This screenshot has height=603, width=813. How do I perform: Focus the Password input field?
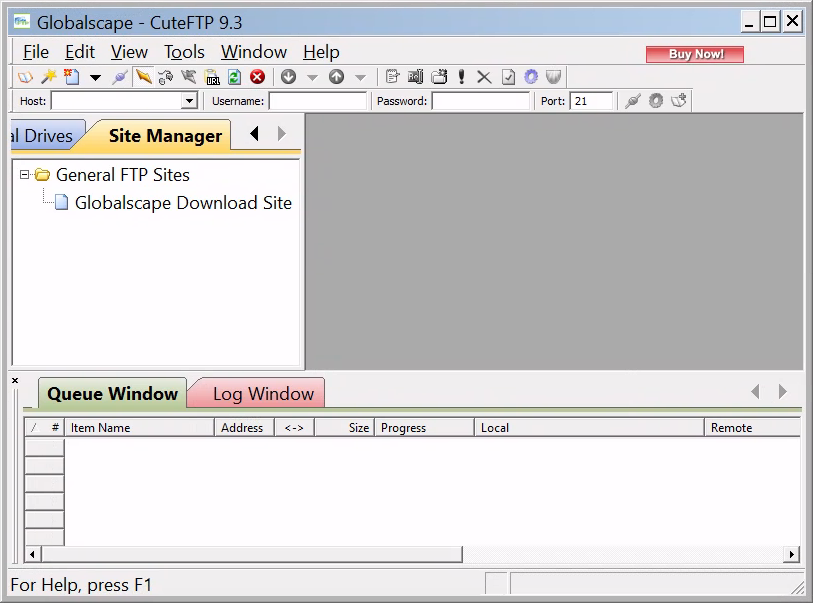(481, 101)
